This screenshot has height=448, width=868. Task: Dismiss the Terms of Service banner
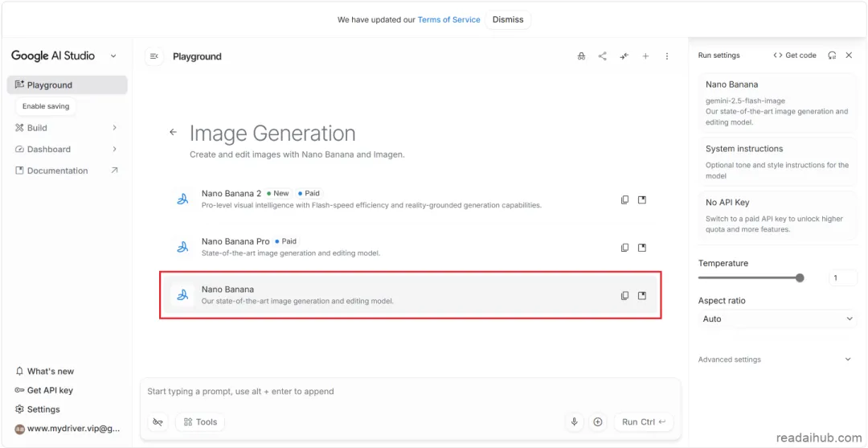[x=508, y=19]
